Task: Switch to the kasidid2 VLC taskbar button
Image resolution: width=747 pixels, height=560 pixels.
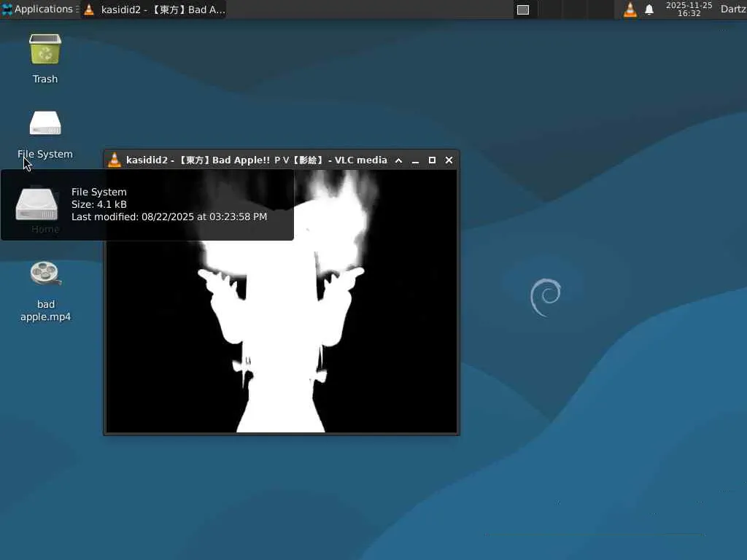Action: point(153,9)
